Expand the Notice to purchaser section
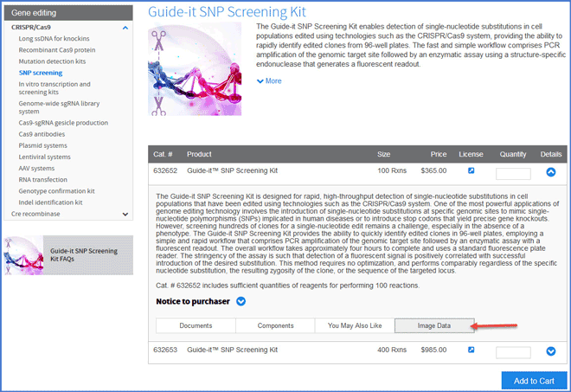571x392 pixels. tap(241, 301)
